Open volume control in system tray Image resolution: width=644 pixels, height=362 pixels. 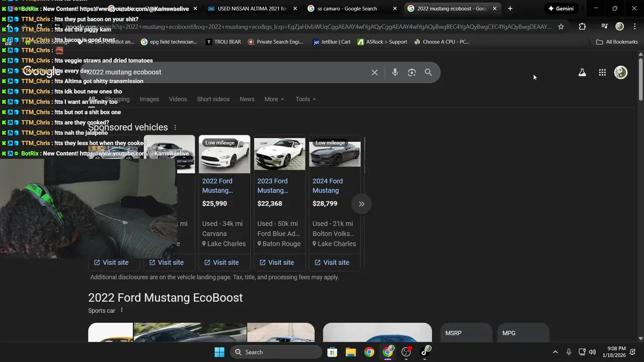tap(592, 352)
